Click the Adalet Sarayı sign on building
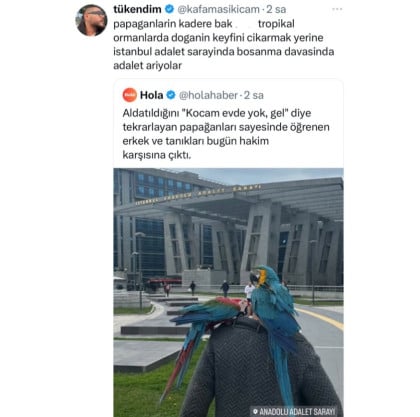This screenshot has width=420, height=417. pyautogui.click(x=198, y=194)
